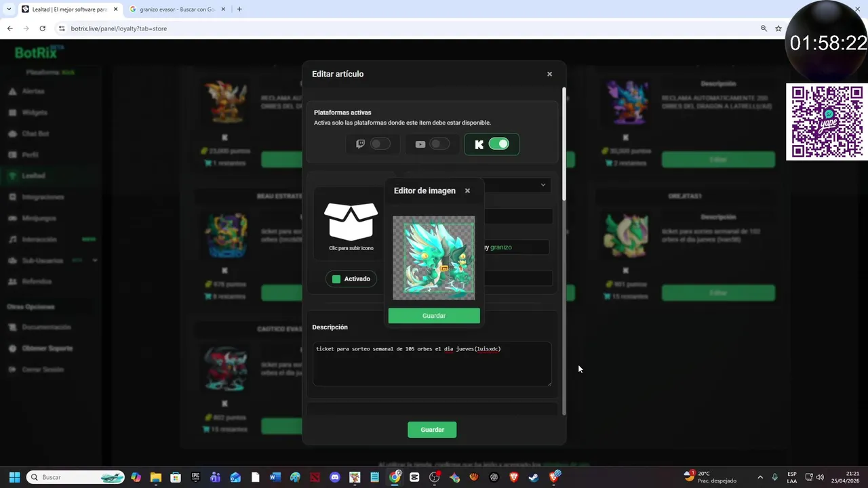Image resolution: width=868 pixels, height=488 pixels.
Task: Open Copilot from the taskbar
Action: tap(136, 477)
